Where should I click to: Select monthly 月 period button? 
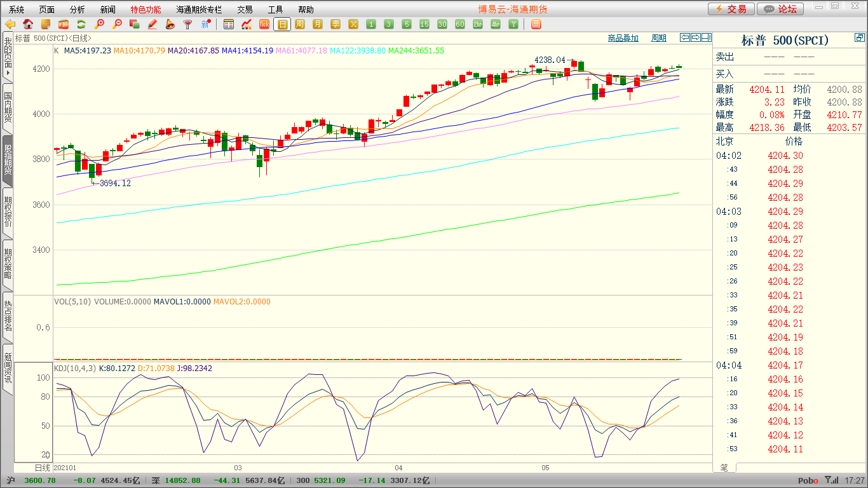[318, 24]
